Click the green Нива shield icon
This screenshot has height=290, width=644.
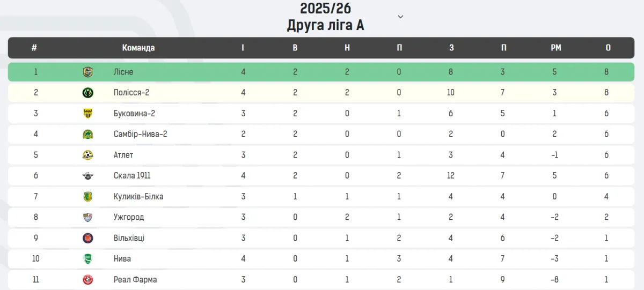click(87, 258)
